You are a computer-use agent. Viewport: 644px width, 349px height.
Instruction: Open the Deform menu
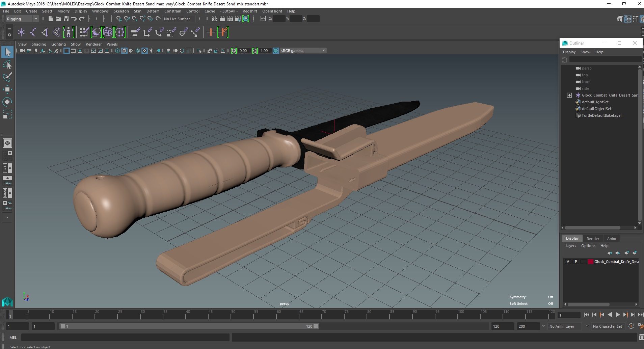[153, 11]
